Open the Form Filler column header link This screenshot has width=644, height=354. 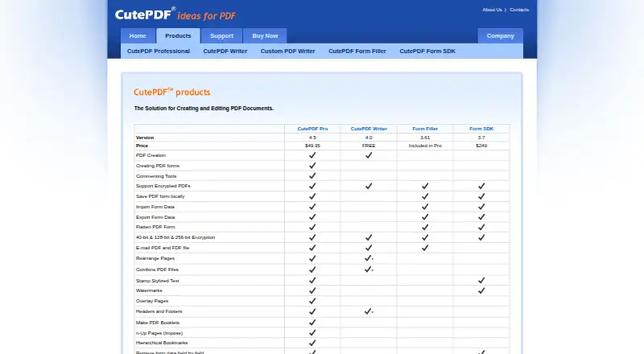(x=425, y=129)
